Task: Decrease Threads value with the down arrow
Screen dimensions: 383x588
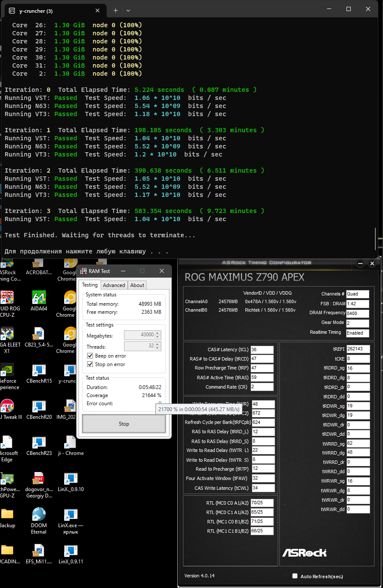Action: (158, 348)
